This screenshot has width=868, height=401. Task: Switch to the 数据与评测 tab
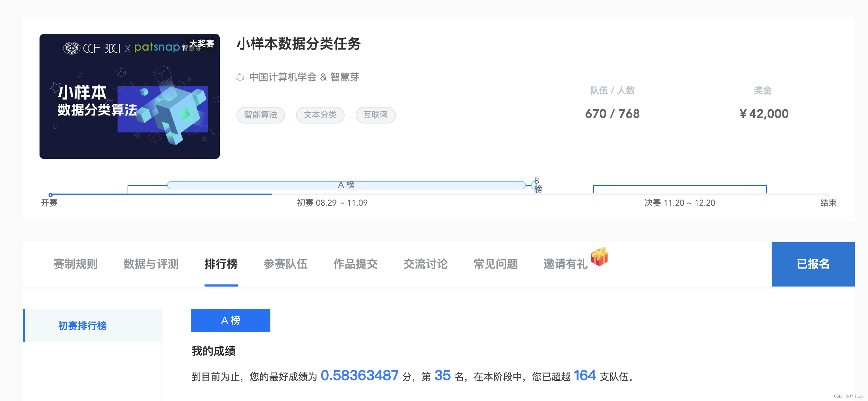(151, 264)
